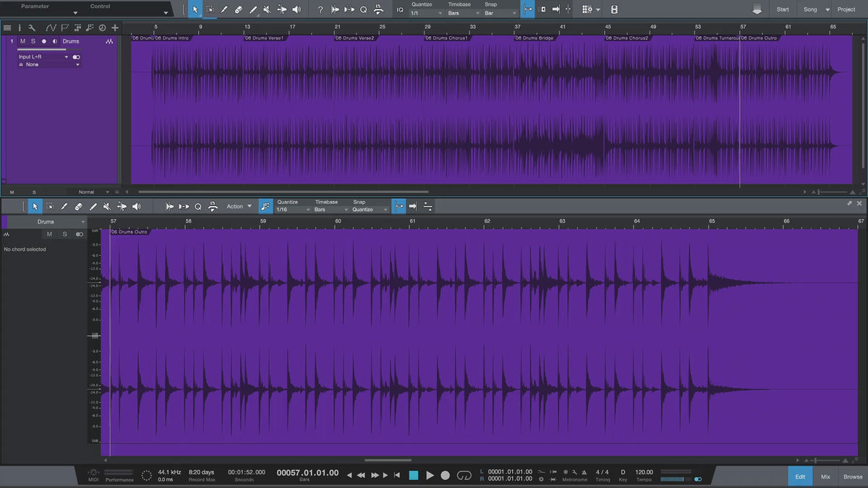Solo the Drums track

click(33, 41)
